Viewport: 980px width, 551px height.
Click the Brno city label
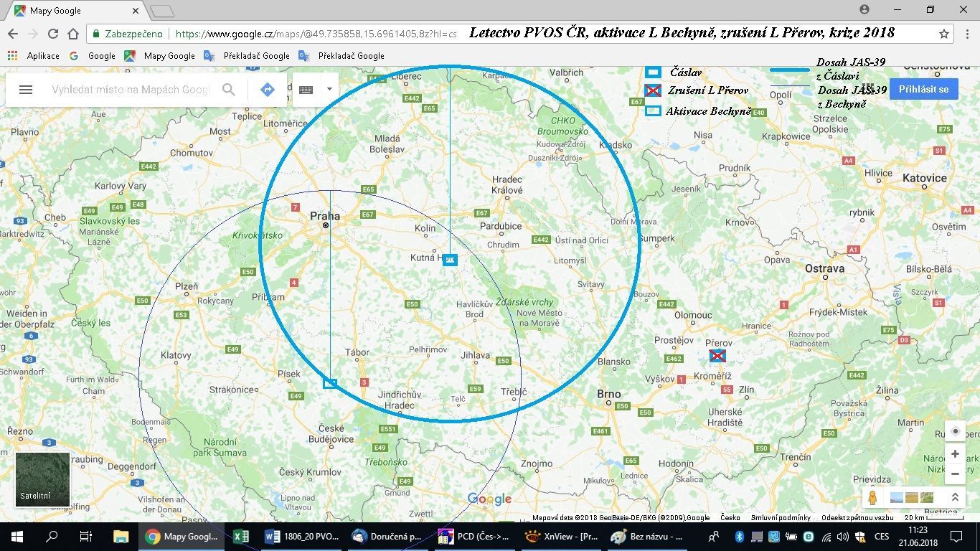(609, 394)
